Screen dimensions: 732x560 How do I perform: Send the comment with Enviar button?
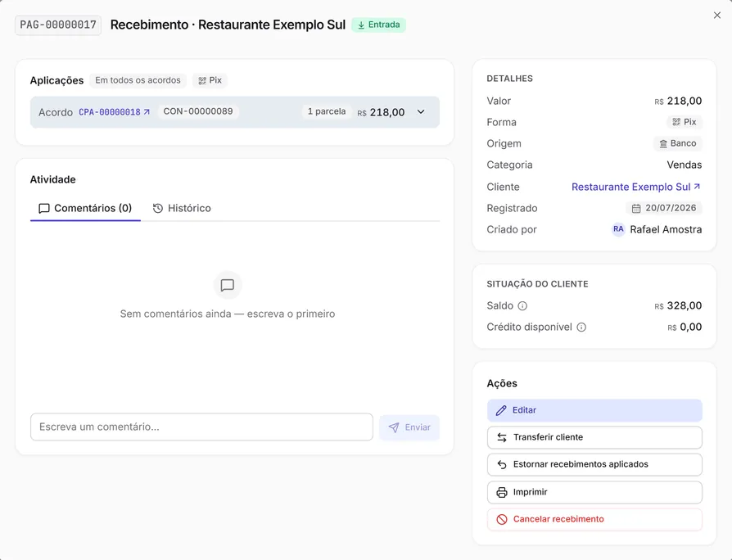pos(409,427)
